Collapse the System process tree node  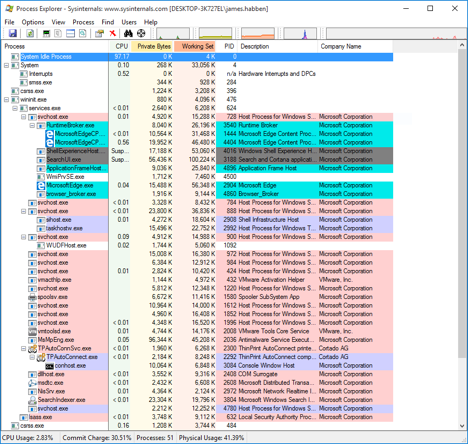point(6,65)
